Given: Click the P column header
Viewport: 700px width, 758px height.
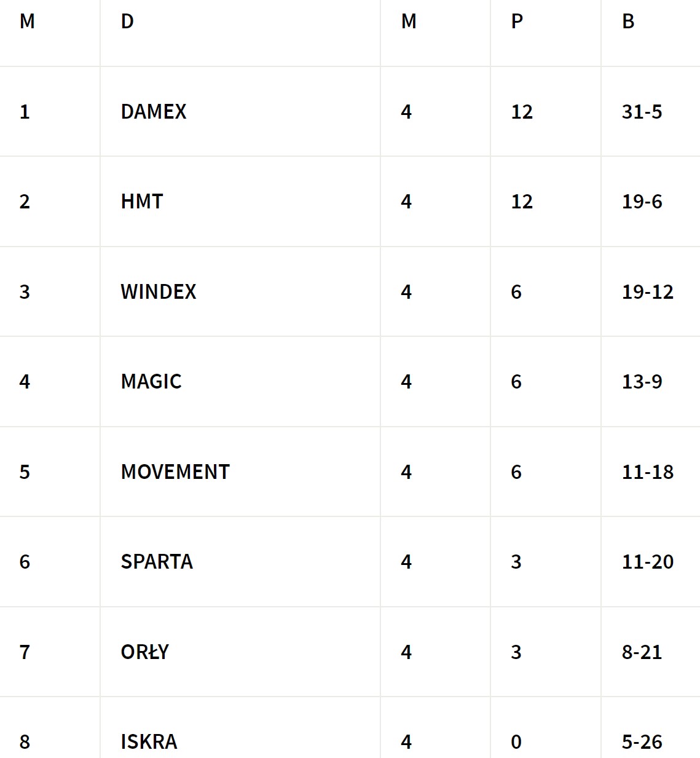Looking at the screenshot, I should pos(517,22).
